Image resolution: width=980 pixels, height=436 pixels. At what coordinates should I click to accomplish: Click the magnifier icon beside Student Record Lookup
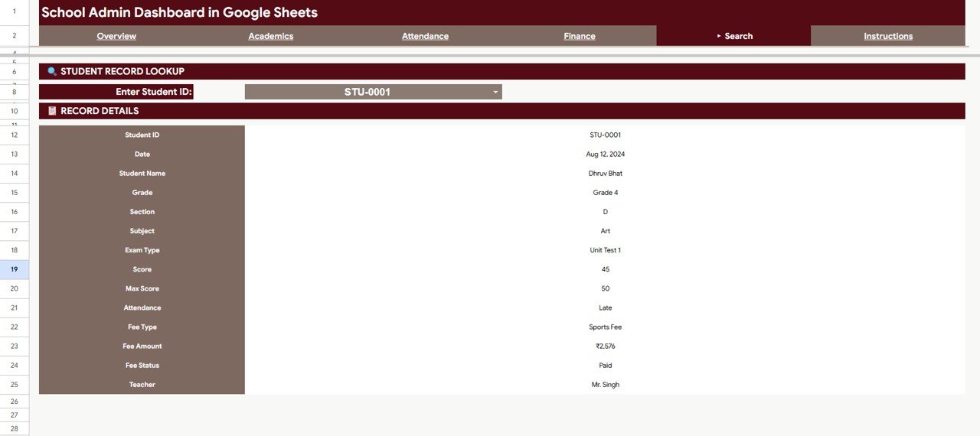52,71
